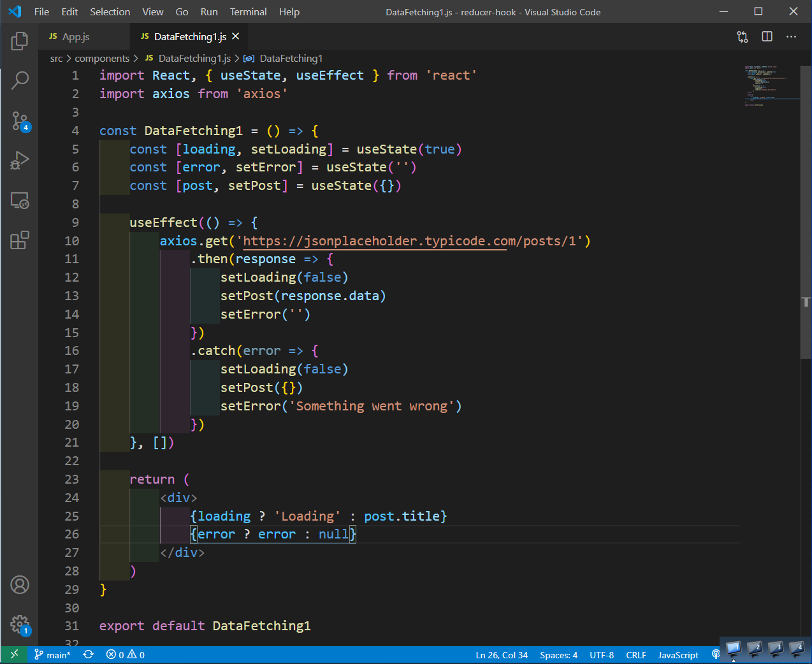Expand the DataFetching1.js file breadcrumb
The height and width of the screenshot is (664, 812).
188,59
